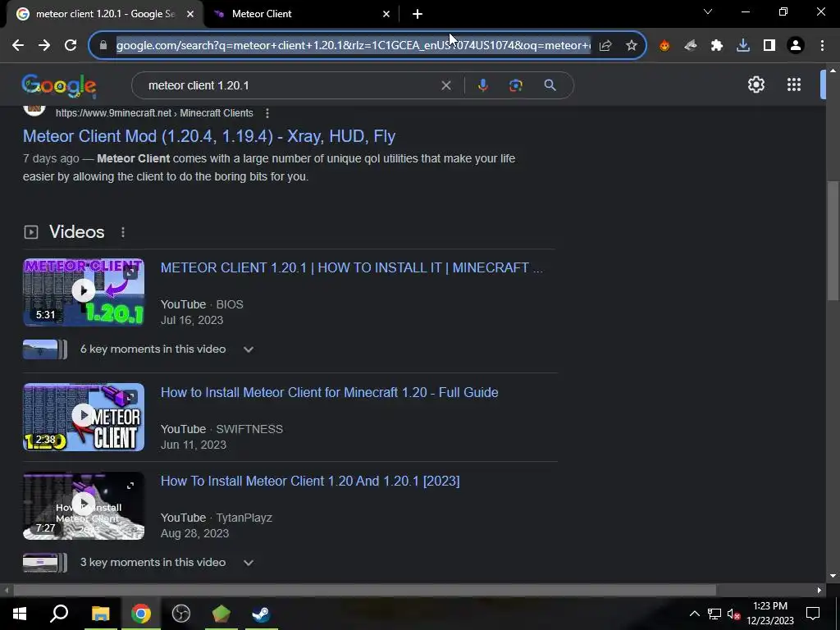The width and height of the screenshot is (840, 630).
Task: Open the Windows Start menu
Action: click(20, 614)
